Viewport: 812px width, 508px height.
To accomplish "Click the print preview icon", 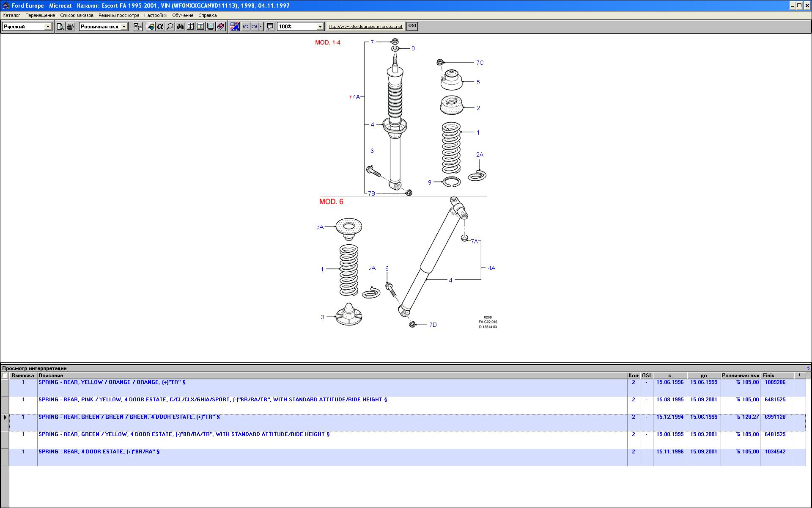I will click(60, 27).
